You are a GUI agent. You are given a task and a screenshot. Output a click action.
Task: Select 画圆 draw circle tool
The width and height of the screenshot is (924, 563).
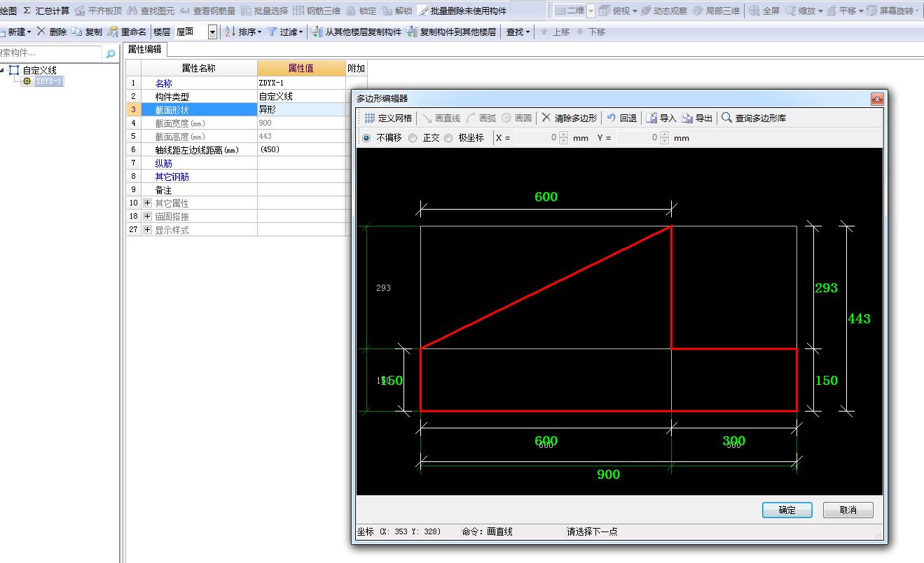pos(516,118)
